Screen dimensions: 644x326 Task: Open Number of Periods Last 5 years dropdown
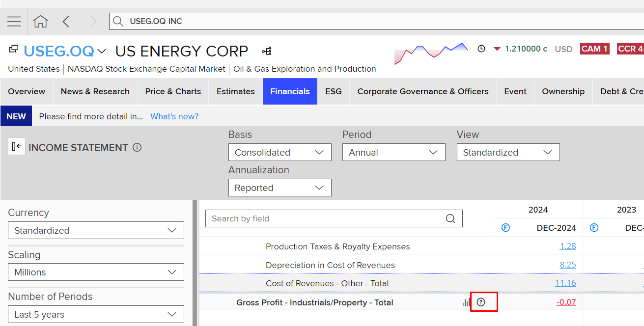96,314
